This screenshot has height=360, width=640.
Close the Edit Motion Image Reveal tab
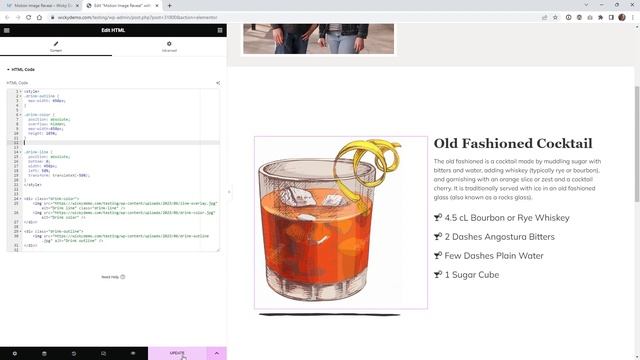click(157, 6)
